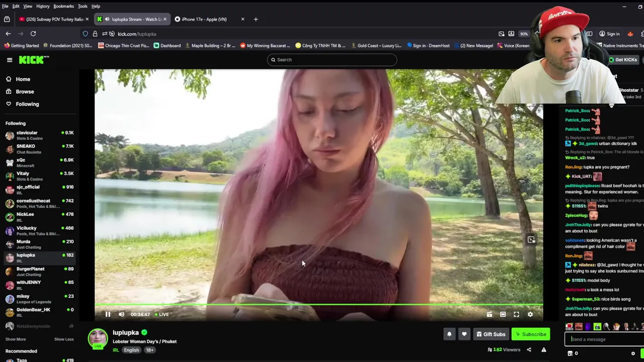The width and height of the screenshot is (644, 362).
Task: Open withJENNY channel in sidebar
Action: [x=39, y=285]
